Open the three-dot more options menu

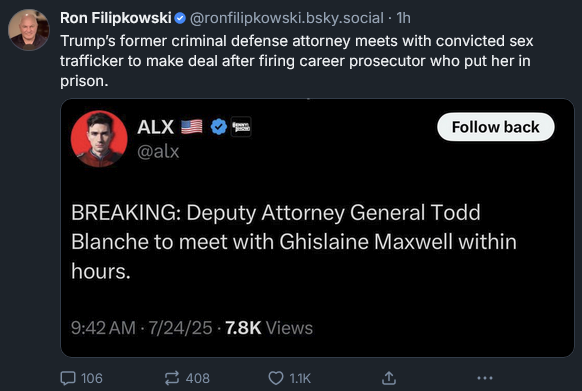(485, 378)
